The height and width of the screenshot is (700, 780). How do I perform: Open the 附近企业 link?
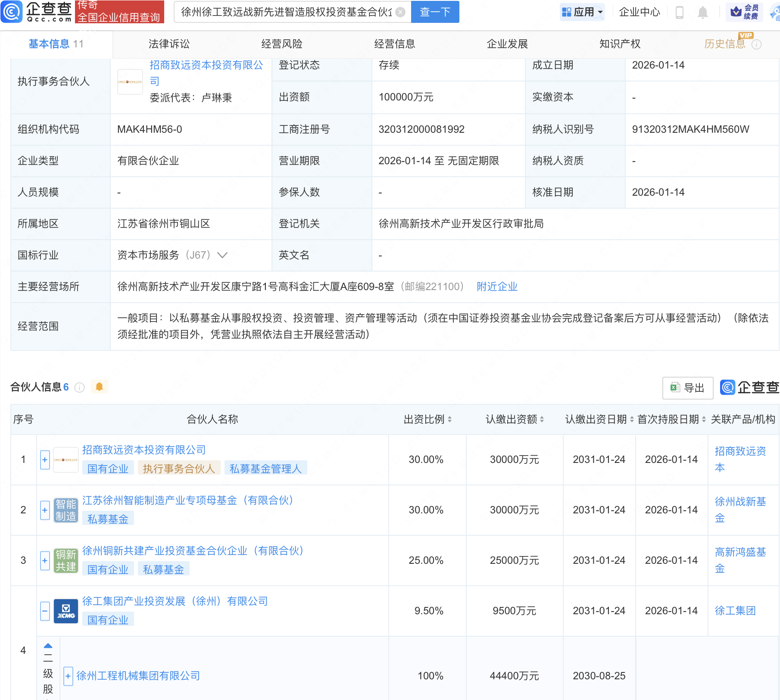tap(497, 287)
